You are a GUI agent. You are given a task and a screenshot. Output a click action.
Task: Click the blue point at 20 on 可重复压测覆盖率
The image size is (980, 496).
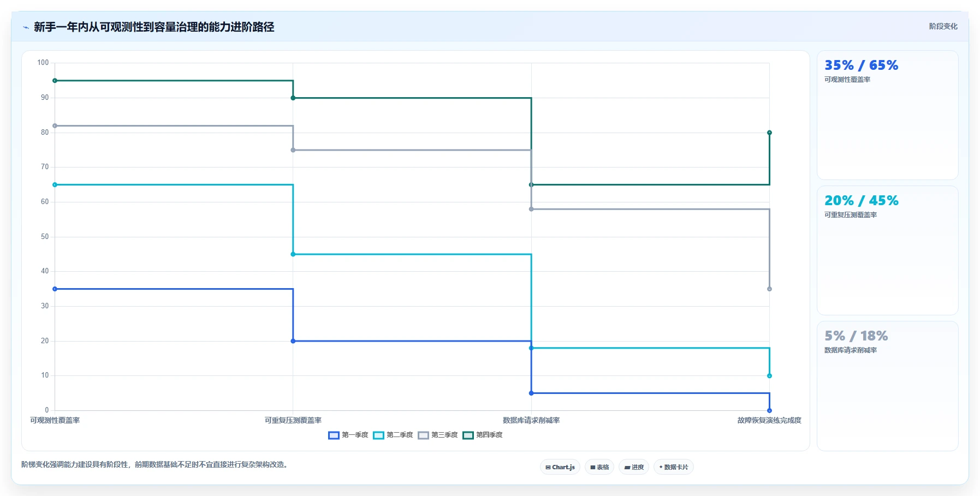293,341
